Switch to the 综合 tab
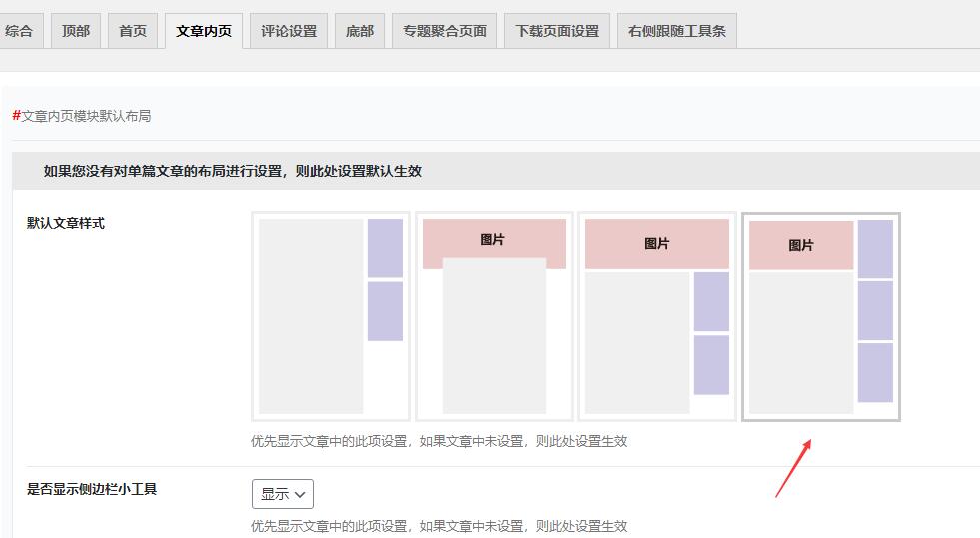Screen dimensions: 980x538 tap(19, 31)
